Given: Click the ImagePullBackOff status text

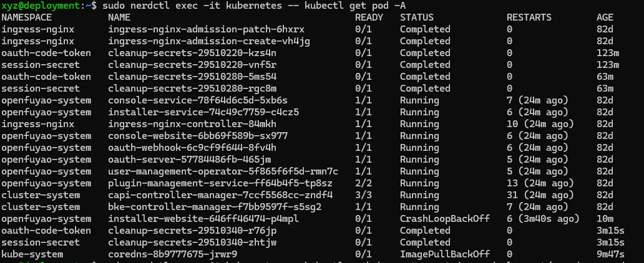Looking at the screenshot, I should point(445,254).
